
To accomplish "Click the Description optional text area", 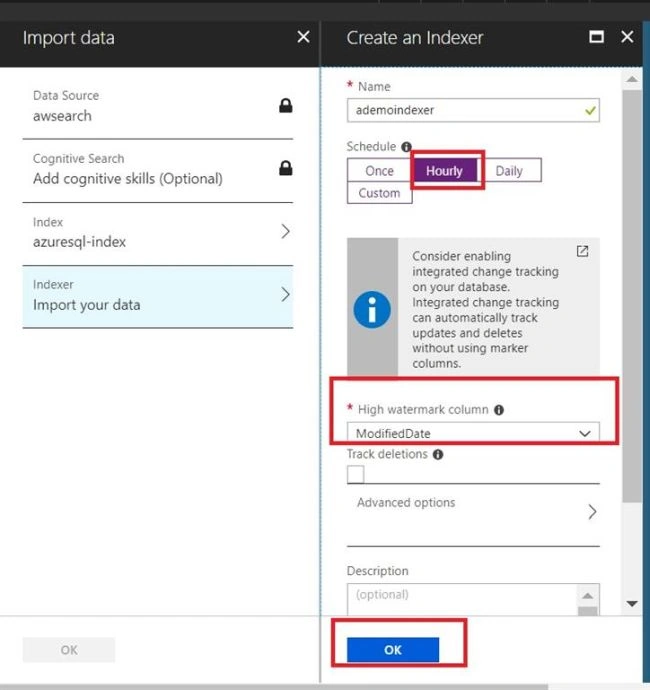I will (x=462, y=599).
